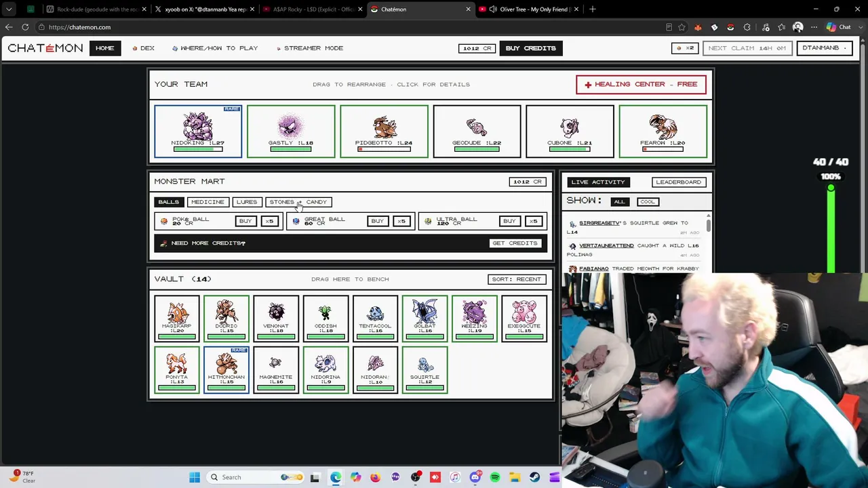Select Nidoran in the Vault
The height and width of the screenshot is (488, 868).
click(x=375, y=369)
